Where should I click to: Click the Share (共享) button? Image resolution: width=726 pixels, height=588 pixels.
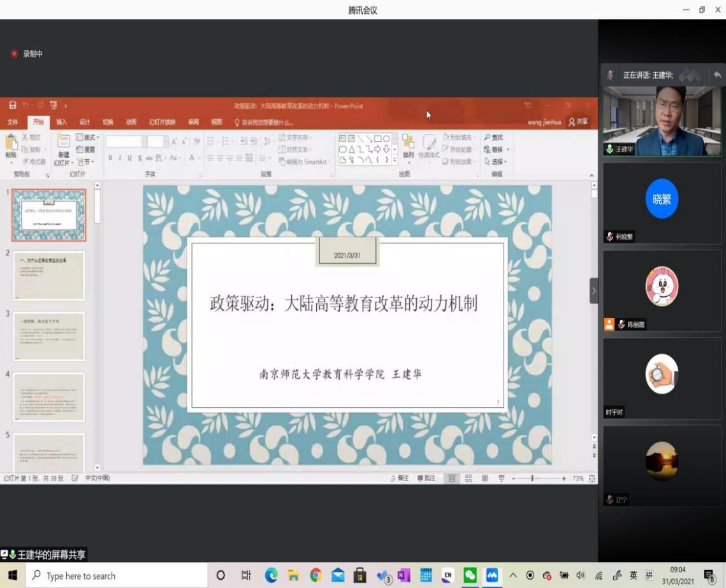[578, 122]
